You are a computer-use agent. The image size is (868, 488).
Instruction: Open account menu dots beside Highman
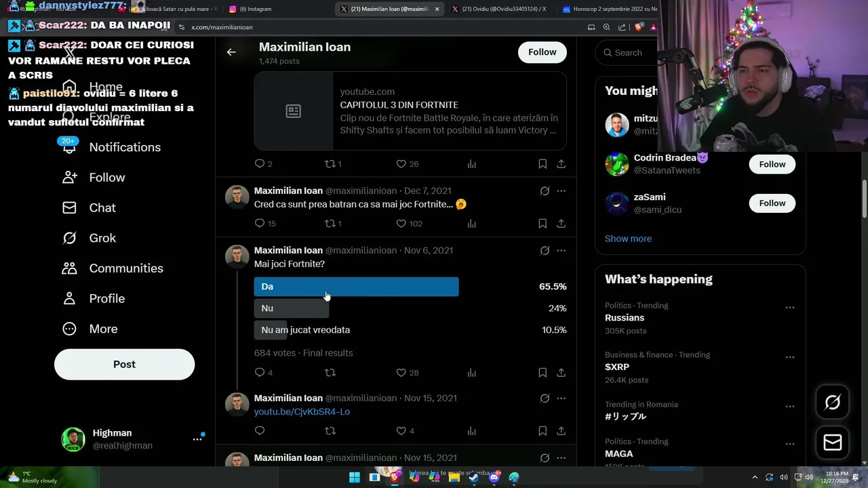click(197, 439)
